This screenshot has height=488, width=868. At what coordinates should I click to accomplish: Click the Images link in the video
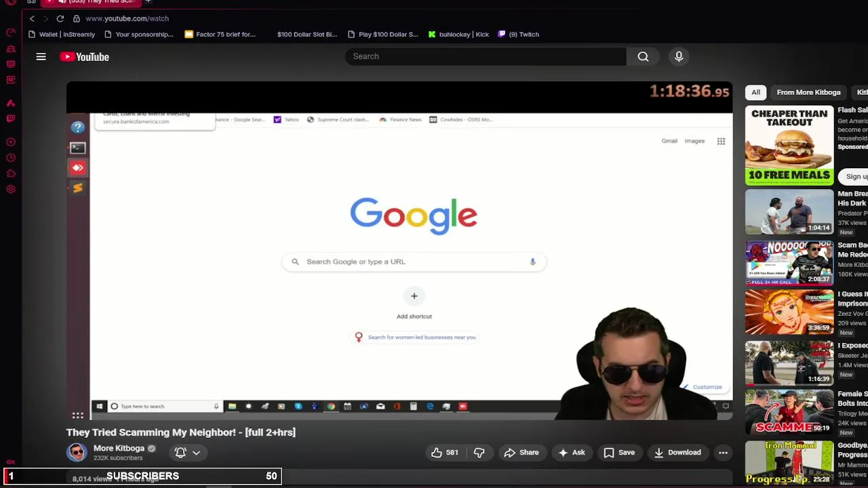(x=694, y=141)
